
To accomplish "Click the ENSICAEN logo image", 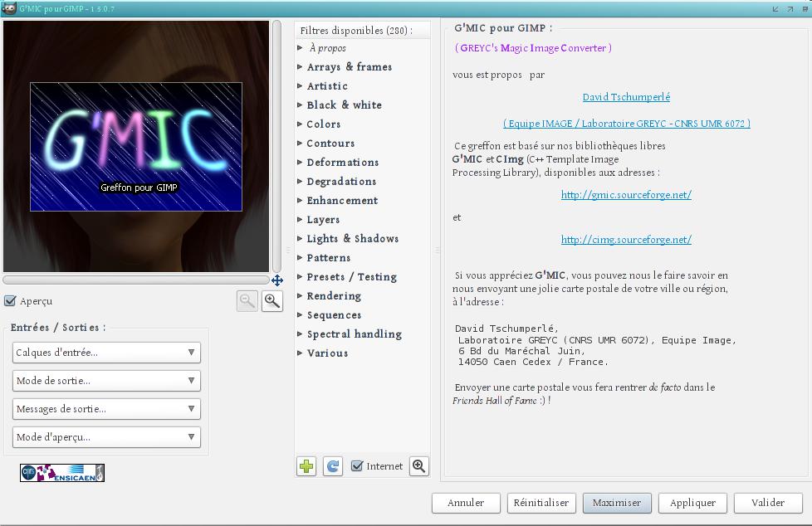I will click(x=62, y=473).
